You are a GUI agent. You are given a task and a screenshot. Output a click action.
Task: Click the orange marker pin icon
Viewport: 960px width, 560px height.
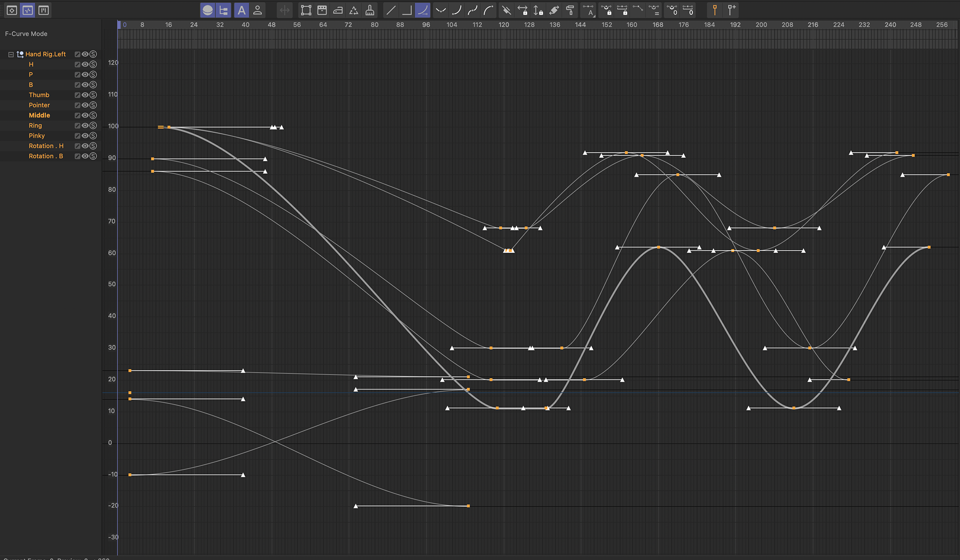[714, 10]
